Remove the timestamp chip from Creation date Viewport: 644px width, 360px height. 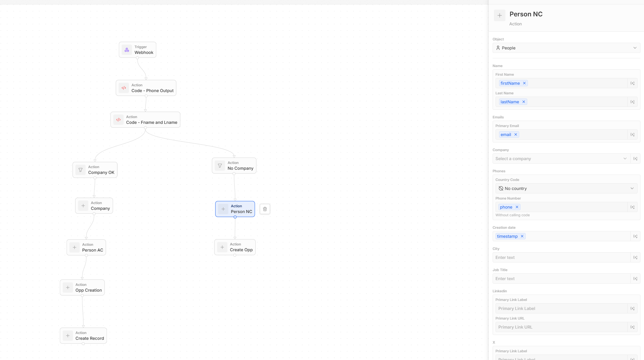[522, 236]
